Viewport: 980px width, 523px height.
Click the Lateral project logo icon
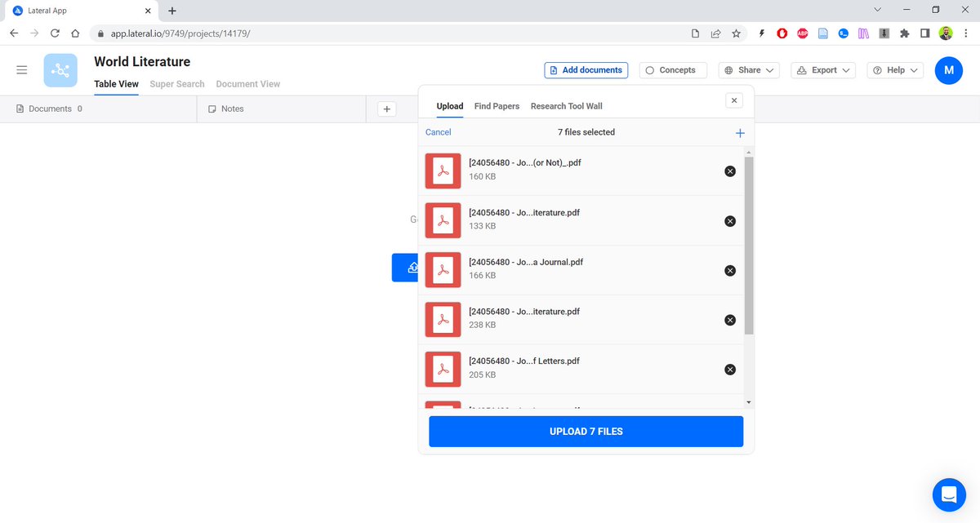tap(60, 70)
